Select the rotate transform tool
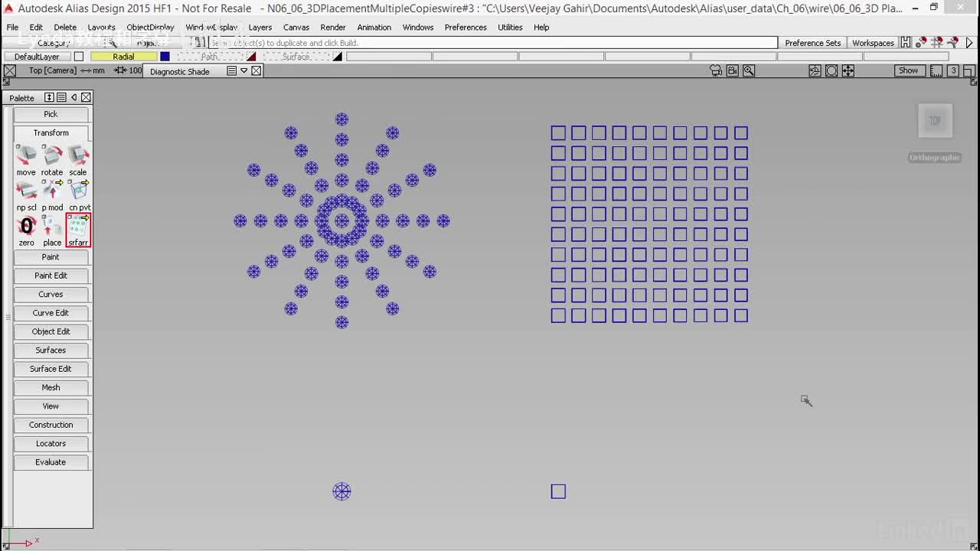This screenshot has width=980, height=551. [52, 160]
